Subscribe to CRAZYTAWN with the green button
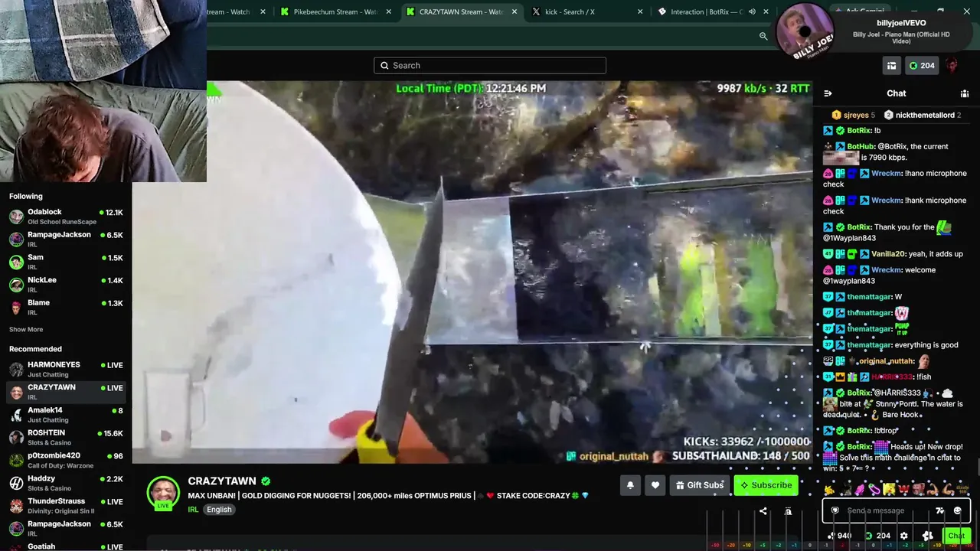This screenshot has width=980, height=551. click(766, 485)
